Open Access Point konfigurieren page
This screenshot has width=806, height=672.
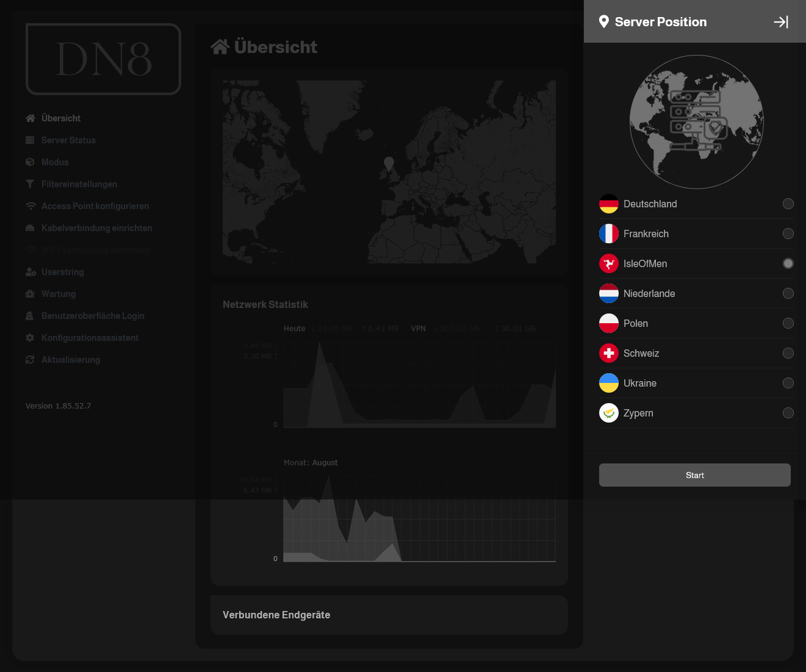tap(95, 206)
